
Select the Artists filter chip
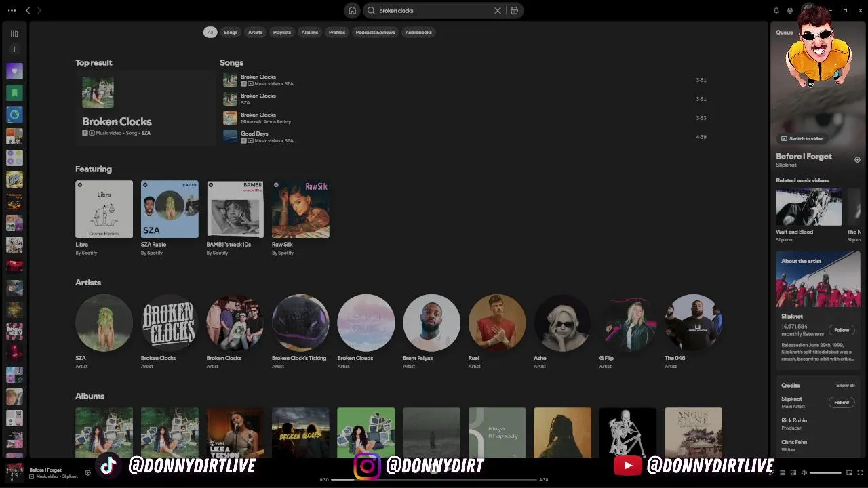[x=255, y=32]
